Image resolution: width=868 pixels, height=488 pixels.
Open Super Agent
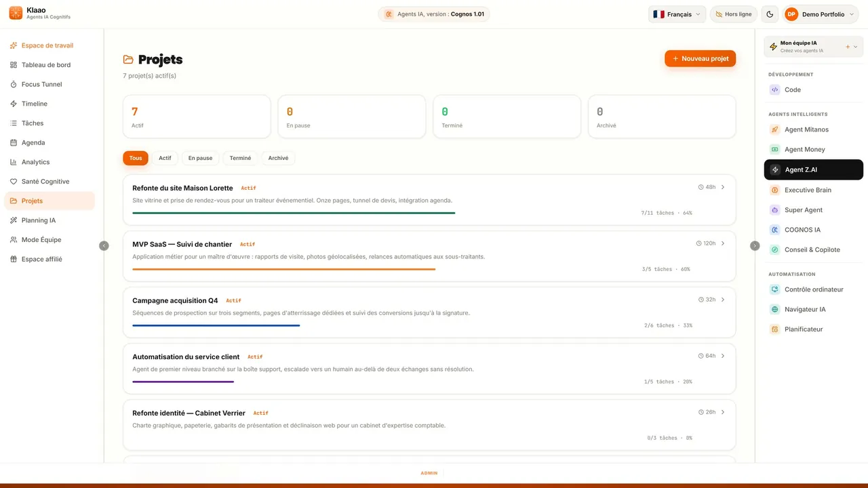pyautogui.click(x=813, y=210)
